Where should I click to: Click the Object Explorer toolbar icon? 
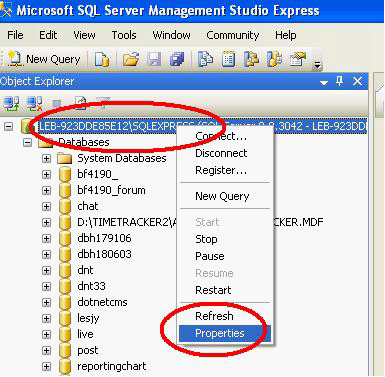(x=251, y=59)
